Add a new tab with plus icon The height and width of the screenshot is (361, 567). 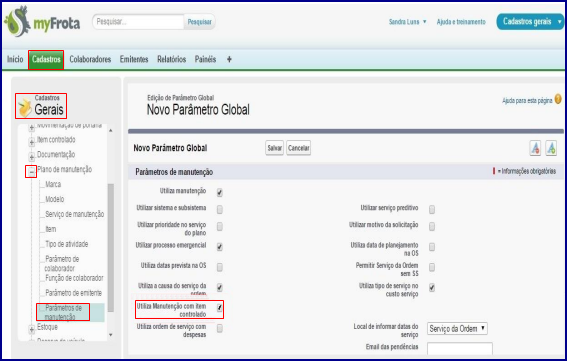[x=229, y=59]
